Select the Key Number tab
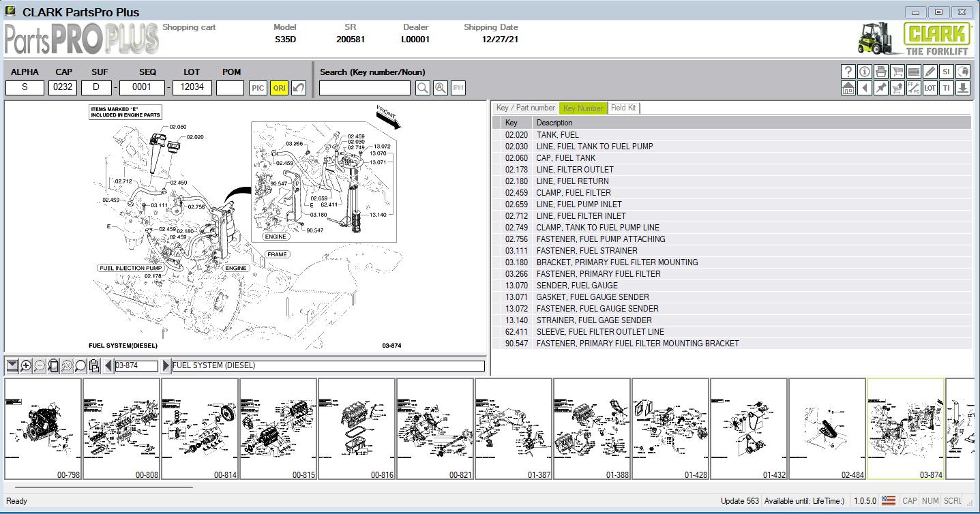 click(x=583, y=108)
